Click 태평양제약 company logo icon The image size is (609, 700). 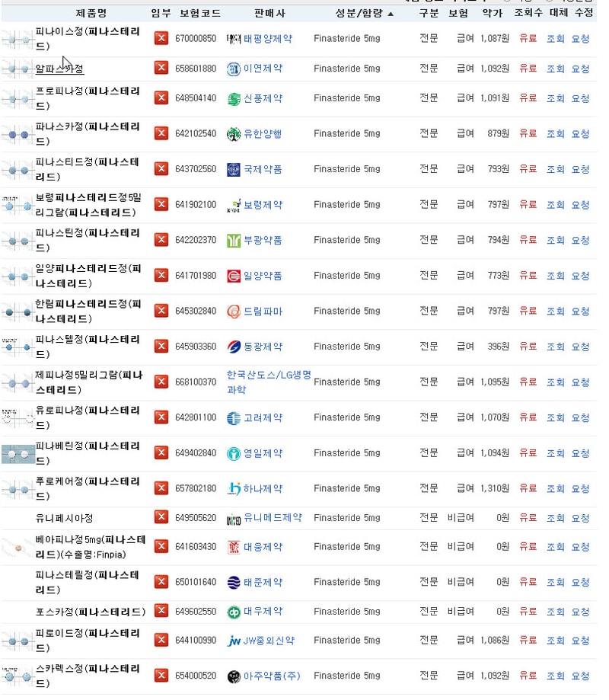click(x=234, y=39)
